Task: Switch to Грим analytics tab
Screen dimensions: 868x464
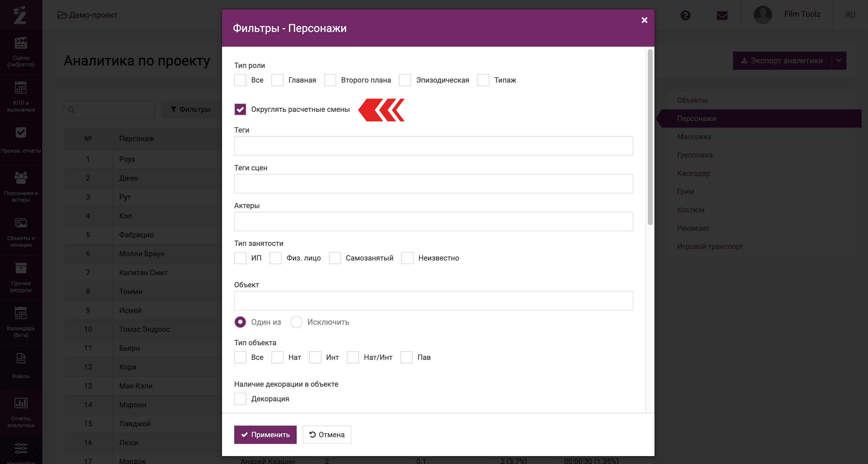Action: click(x=685, y=191)
